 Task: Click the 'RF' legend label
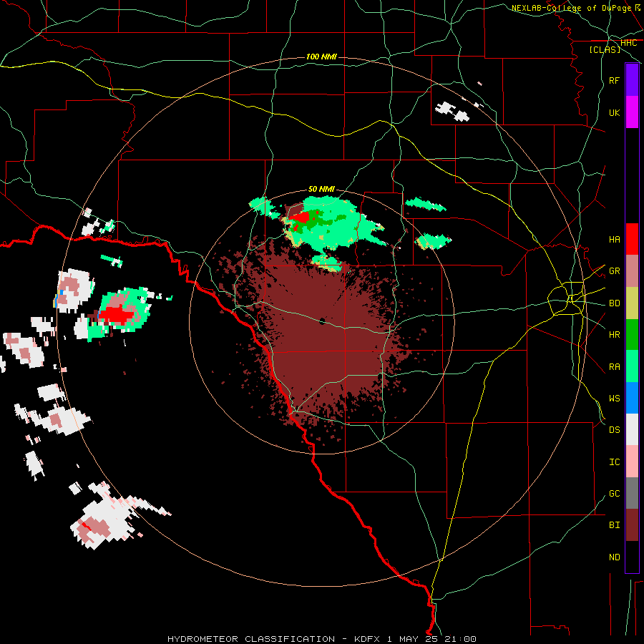[615, 81]
